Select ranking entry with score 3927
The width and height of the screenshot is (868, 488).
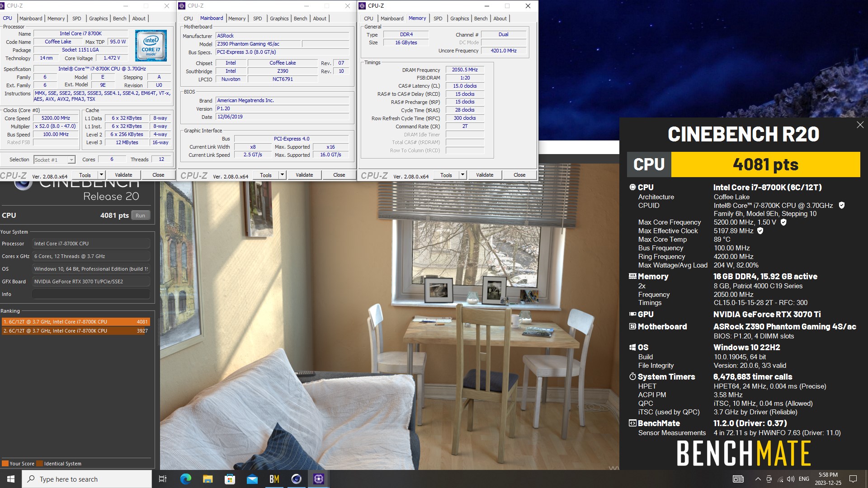tap(75, 331)
